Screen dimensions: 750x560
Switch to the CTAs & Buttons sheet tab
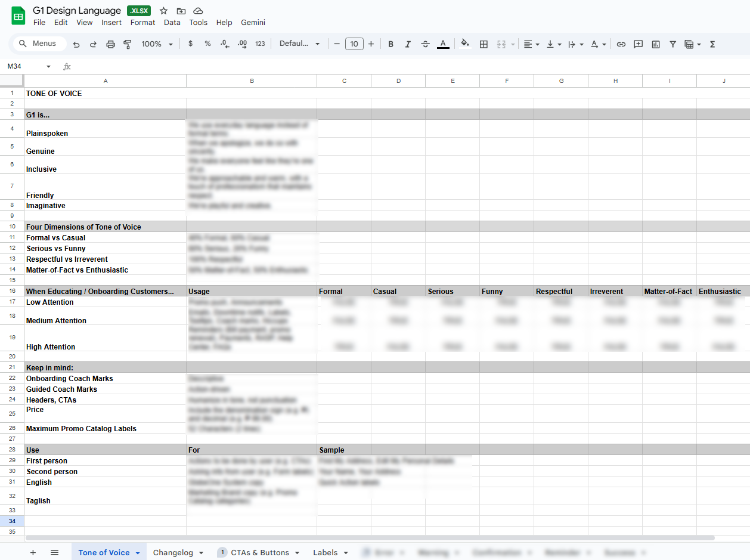pyautogui.click(x=259, y=553)
